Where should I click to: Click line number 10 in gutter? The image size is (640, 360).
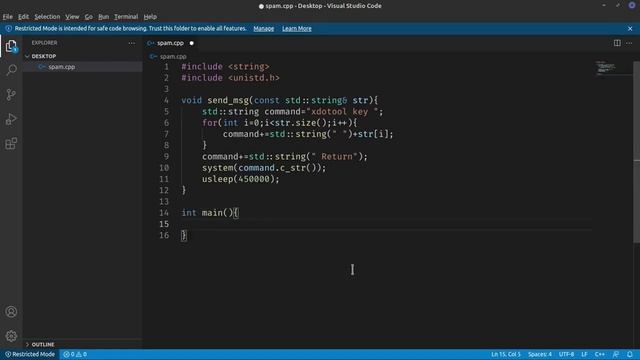pos(164,168)
